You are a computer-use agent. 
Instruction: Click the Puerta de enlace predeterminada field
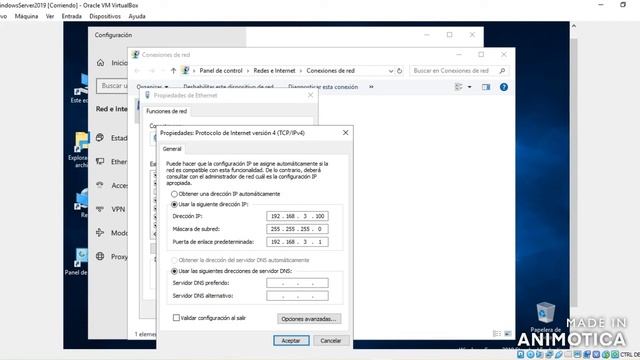(x=297, y=242)
